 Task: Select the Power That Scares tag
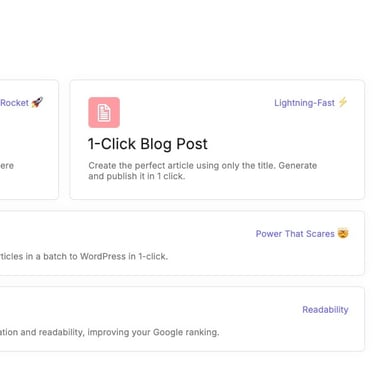302,234
